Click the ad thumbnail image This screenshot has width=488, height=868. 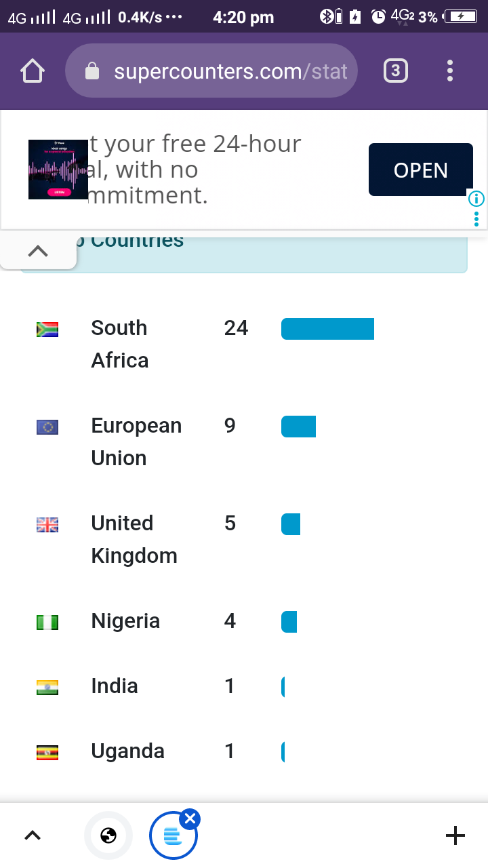click(58, 170)
